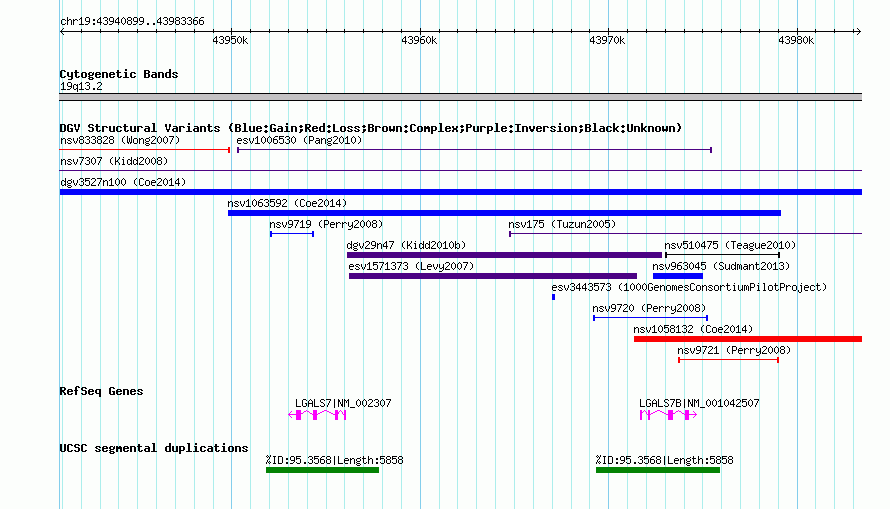This screenshot has height=509, width=890.
Task: Click the nsv833828 (Wong2007) variant label
Action: coord(120,140)
